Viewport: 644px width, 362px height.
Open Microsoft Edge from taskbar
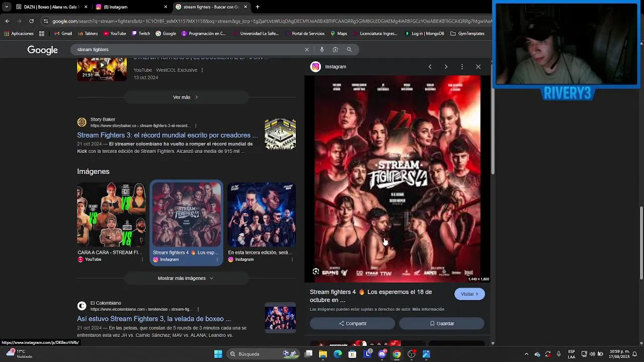[x=338, y=354]
